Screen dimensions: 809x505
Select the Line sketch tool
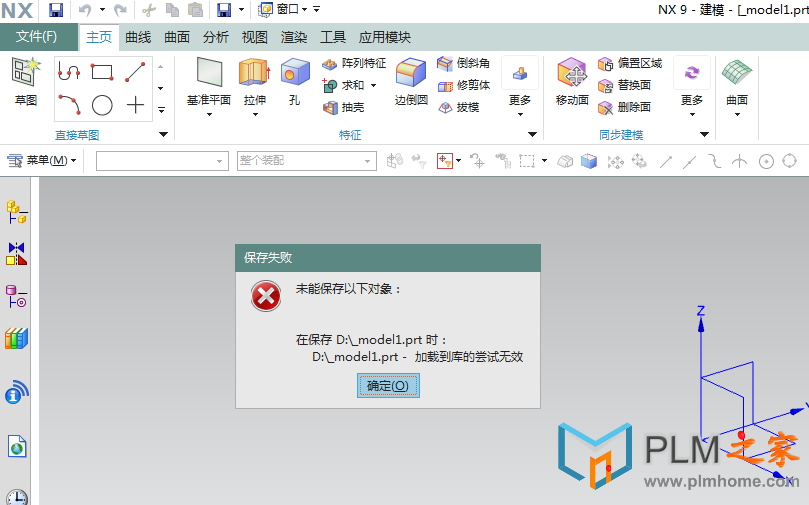pos(135,72)
